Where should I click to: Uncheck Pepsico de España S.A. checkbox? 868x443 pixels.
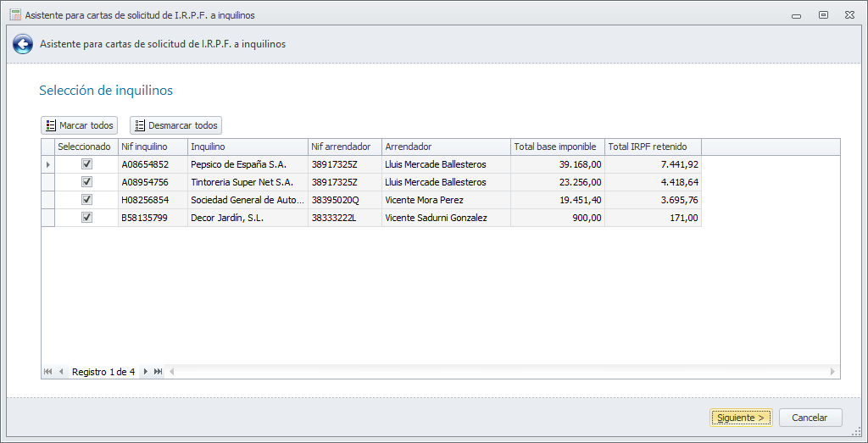(x=86, y=164)
